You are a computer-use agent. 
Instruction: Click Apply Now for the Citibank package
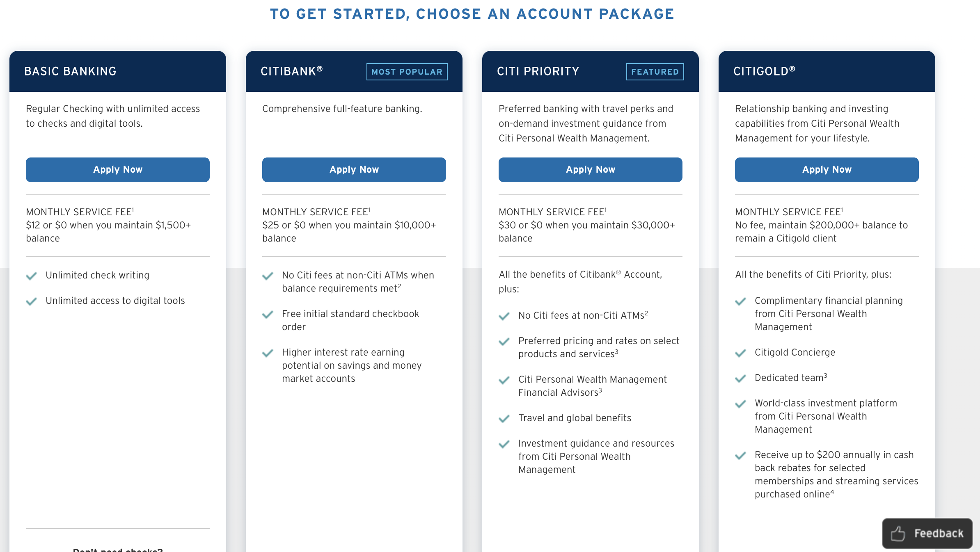(354, 169)
